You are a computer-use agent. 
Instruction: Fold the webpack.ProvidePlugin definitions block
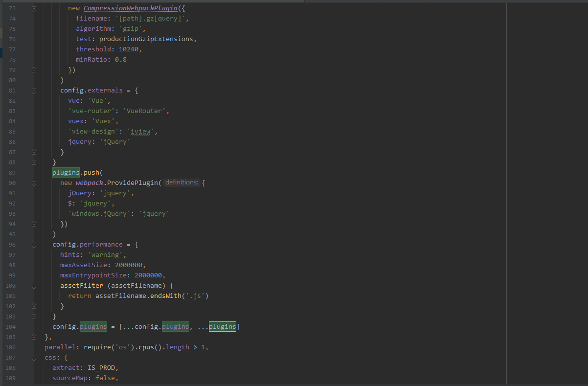[x=34, y=182]
